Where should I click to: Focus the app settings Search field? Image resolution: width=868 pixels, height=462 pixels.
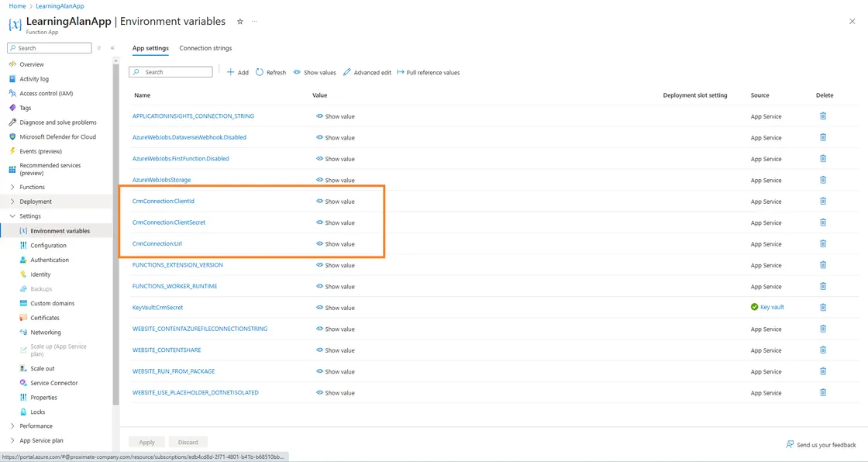pos(170,72)
